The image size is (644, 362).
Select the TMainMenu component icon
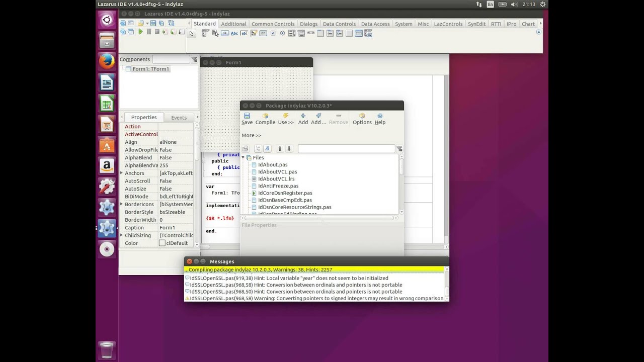pyautogui.click(x=205, y=33)
